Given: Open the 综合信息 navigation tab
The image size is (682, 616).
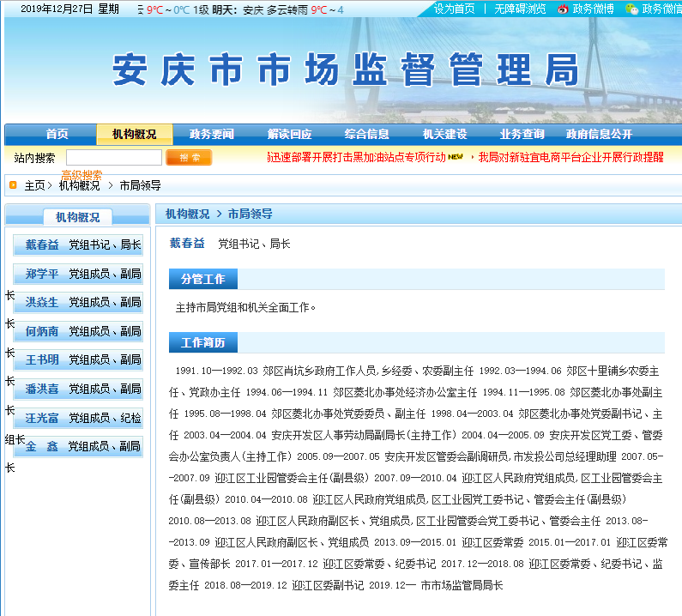Looking at the screenshot, I should click(x=366, y=134).
